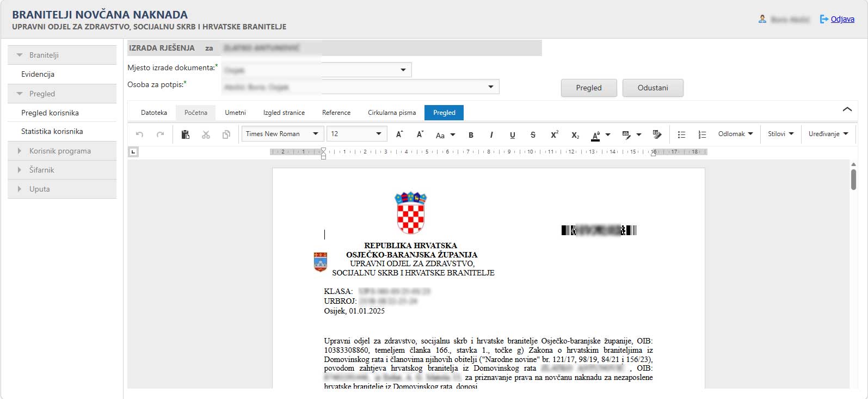The image size is (868, 399).
Task: Expand the Korisnik programa sidebar section
Action: pos(62,151)
